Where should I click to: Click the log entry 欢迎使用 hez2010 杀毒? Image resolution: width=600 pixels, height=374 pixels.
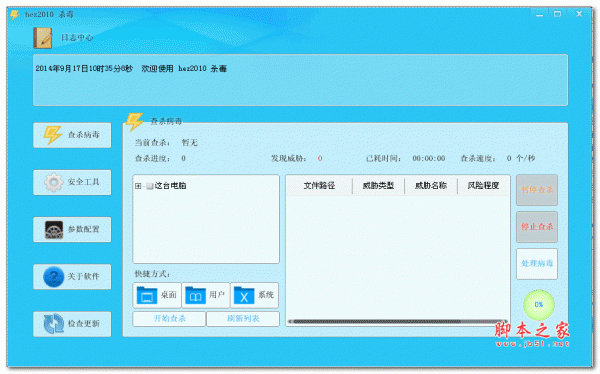(x=184, y=69)
